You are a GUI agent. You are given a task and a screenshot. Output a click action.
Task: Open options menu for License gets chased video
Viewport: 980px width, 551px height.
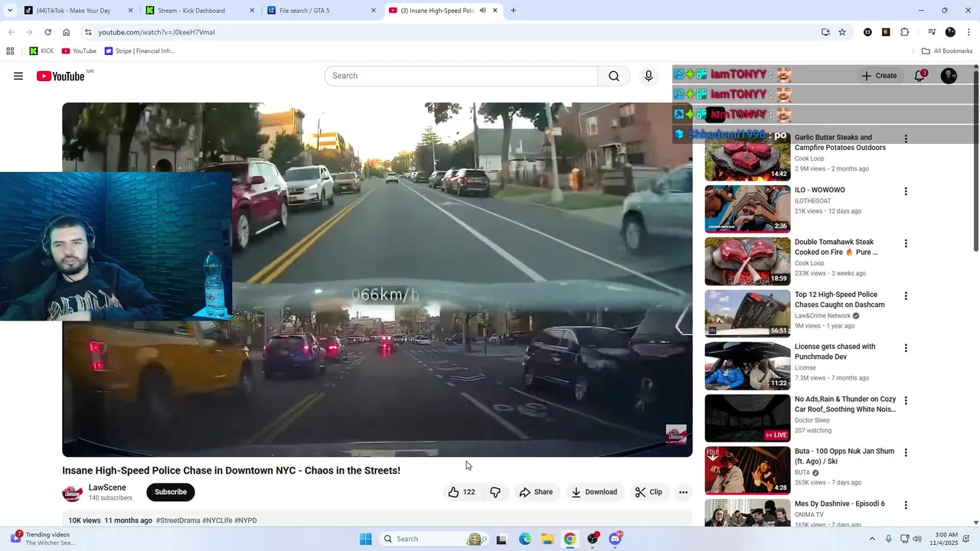pos(906,348)
